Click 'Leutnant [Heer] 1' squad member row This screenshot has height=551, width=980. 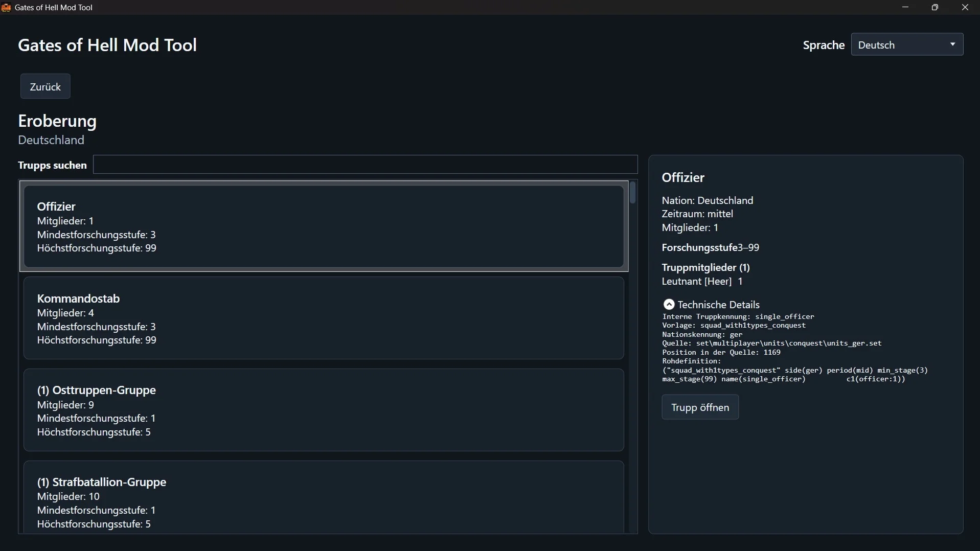coord(702,282)
